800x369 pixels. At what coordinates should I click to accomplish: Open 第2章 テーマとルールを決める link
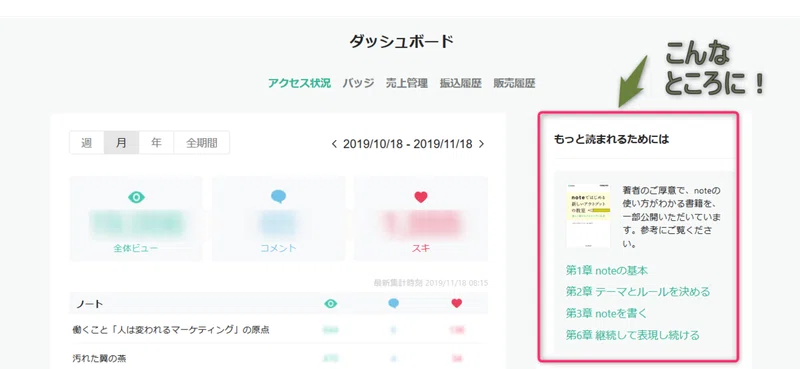638,292
